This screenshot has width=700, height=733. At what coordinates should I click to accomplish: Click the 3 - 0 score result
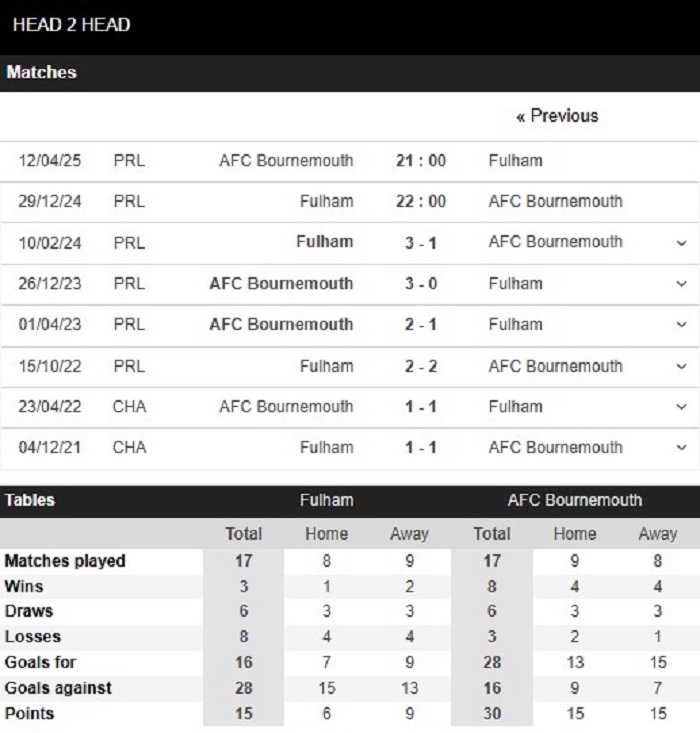tap(421, 283)
